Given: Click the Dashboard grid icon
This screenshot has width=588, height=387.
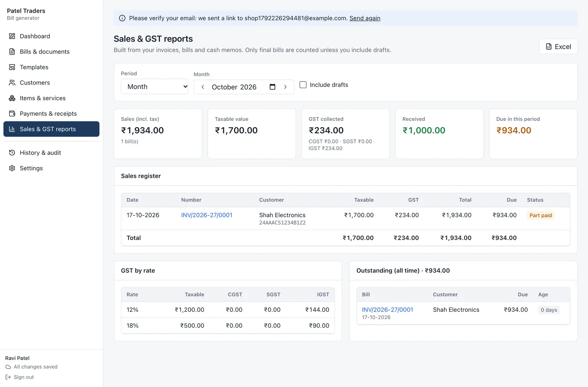Looking at the screenshot, I should click(x=12, y=36).
